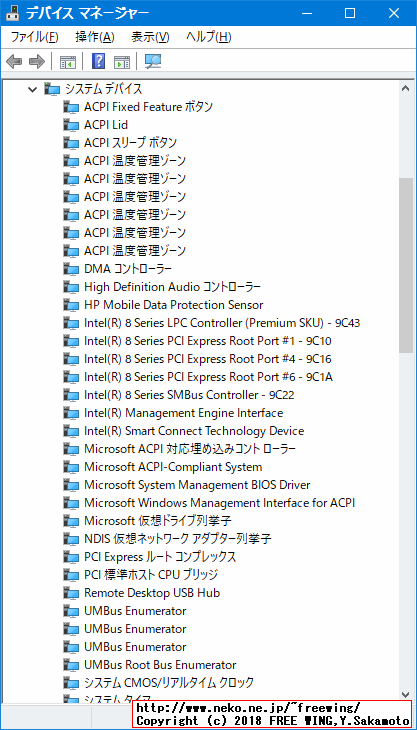This screenshot has height=730, width=417.
Task: Select the システム デバイス category label
Action: 103,89
